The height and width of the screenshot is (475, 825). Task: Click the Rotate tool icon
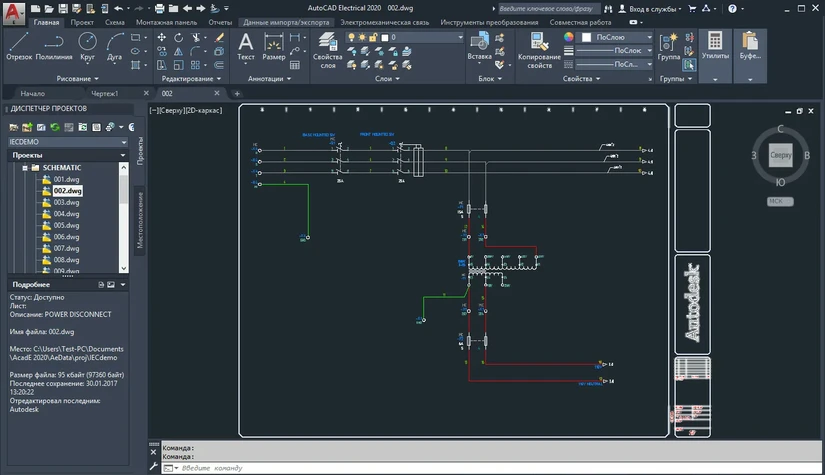[178, 37]
